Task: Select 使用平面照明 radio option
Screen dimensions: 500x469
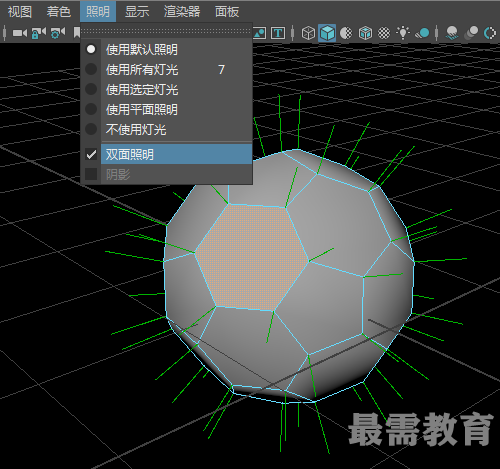Action: coord(166,109)
